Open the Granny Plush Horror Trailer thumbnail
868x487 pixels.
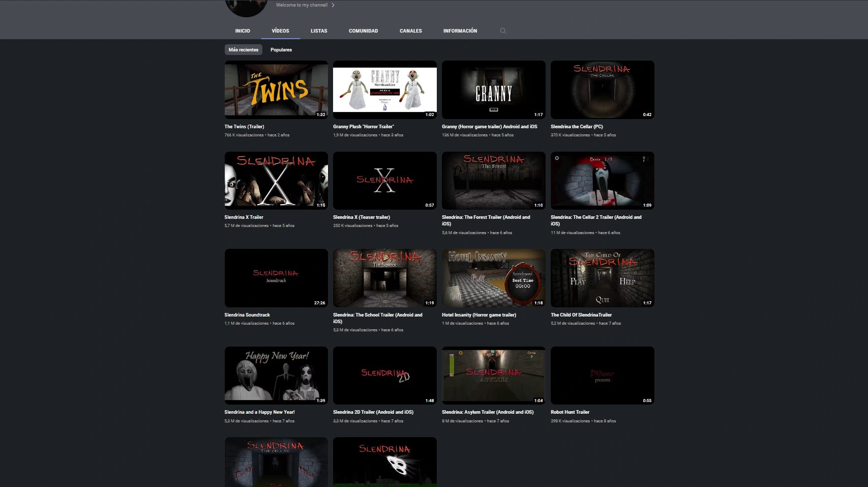click(x=384, y=90)
